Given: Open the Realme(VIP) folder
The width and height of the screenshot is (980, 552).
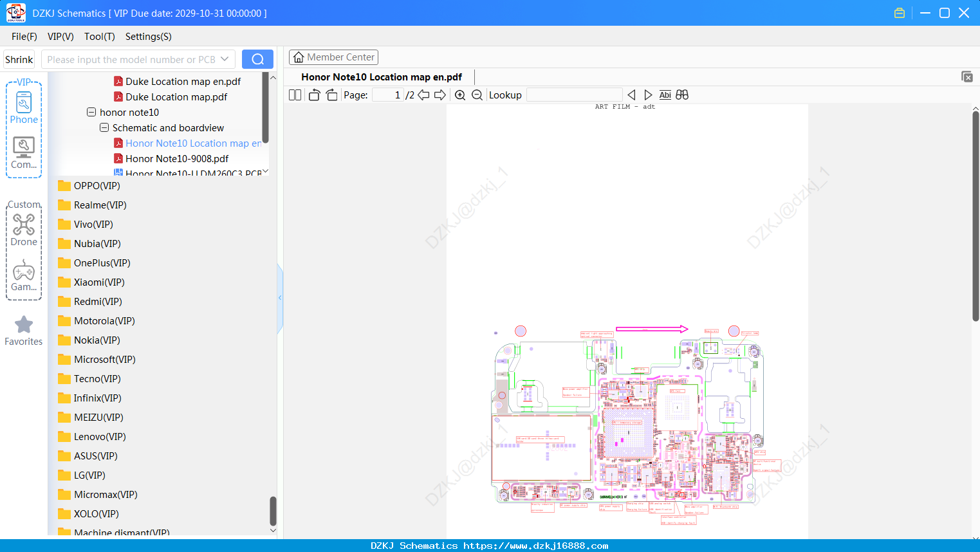Looking at the screenshot, I should click(x=92, y=205).
